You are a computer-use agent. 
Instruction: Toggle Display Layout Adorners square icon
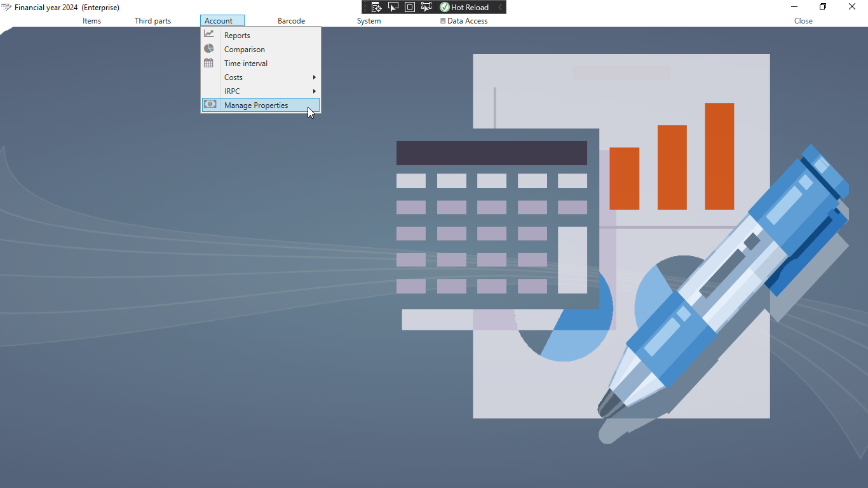tap(410, 7)
